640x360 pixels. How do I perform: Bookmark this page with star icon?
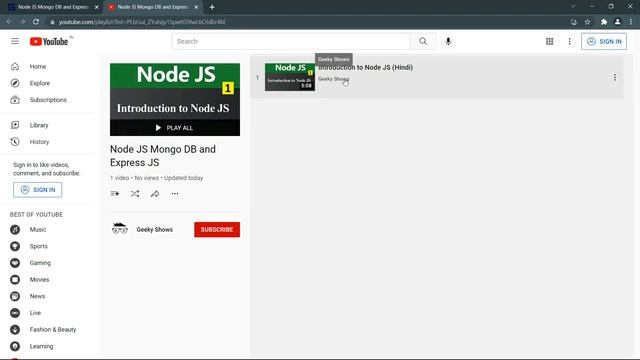pos(587,22)
